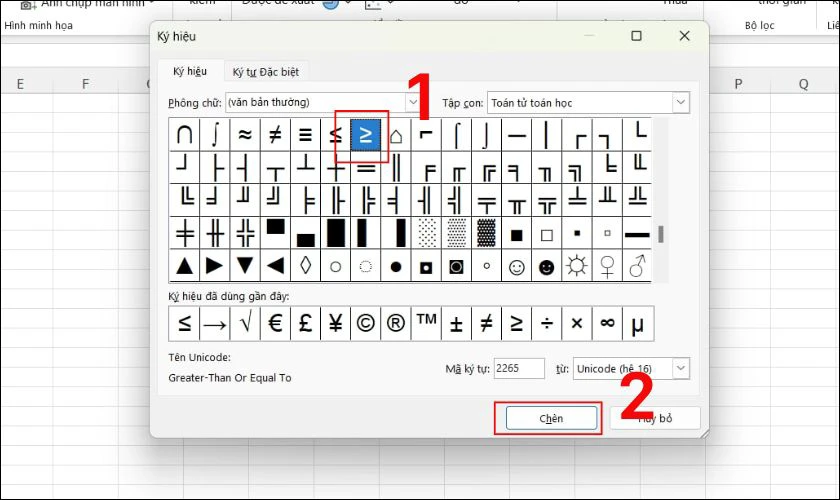Image resolution: width=840 pixels, height=500 pixels.
Task: Click the Hủy bỏ cancel button
Action: click(x=655, y=418)
